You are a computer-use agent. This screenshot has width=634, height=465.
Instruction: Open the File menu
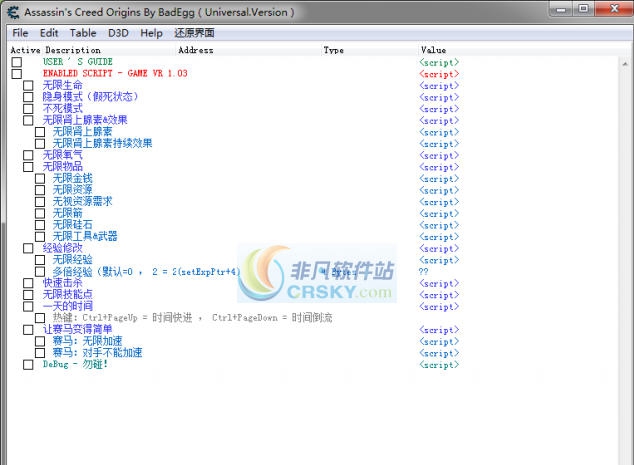pyautogui.click(x=20, y=33)
